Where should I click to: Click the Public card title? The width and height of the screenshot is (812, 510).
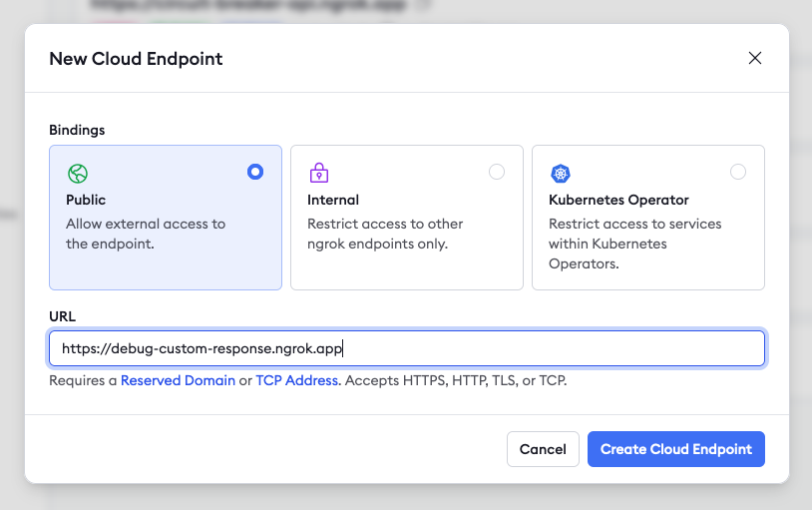pos(86,200)
